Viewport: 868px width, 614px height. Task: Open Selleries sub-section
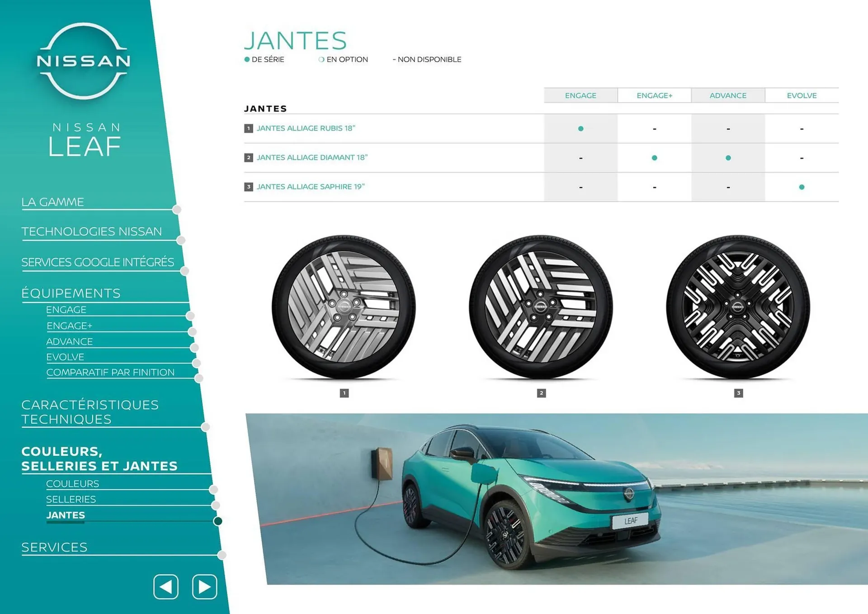71,499
